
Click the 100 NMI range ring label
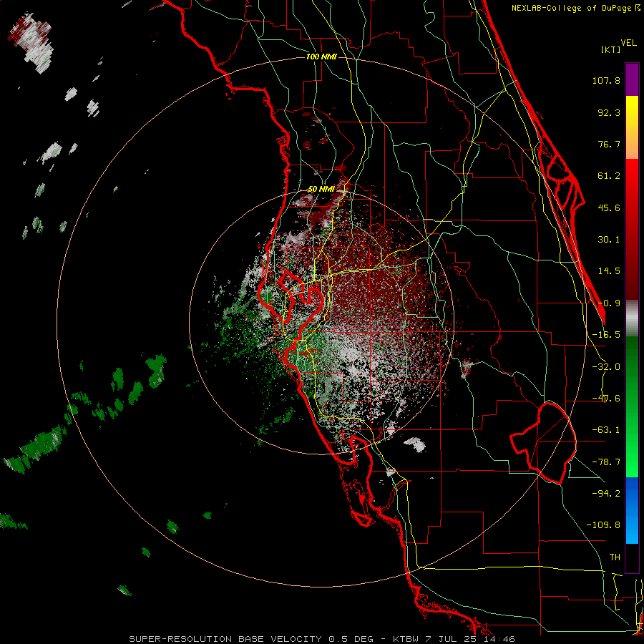[321, 57]
